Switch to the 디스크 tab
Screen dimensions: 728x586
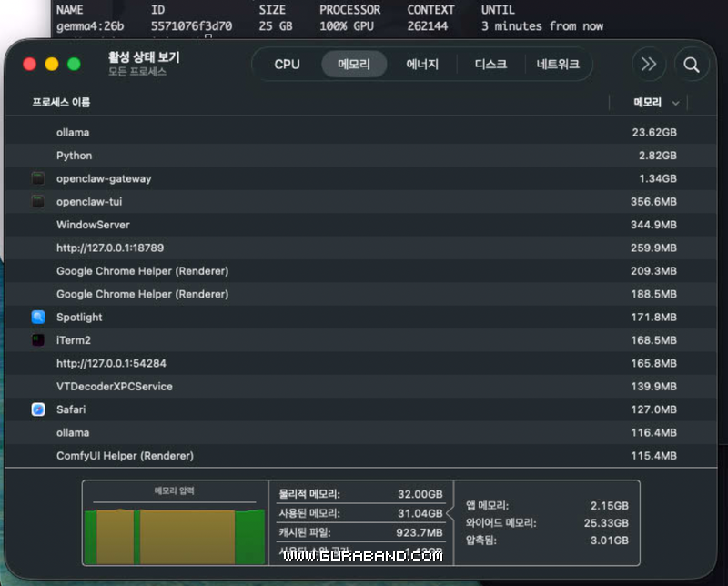(490, 65)
